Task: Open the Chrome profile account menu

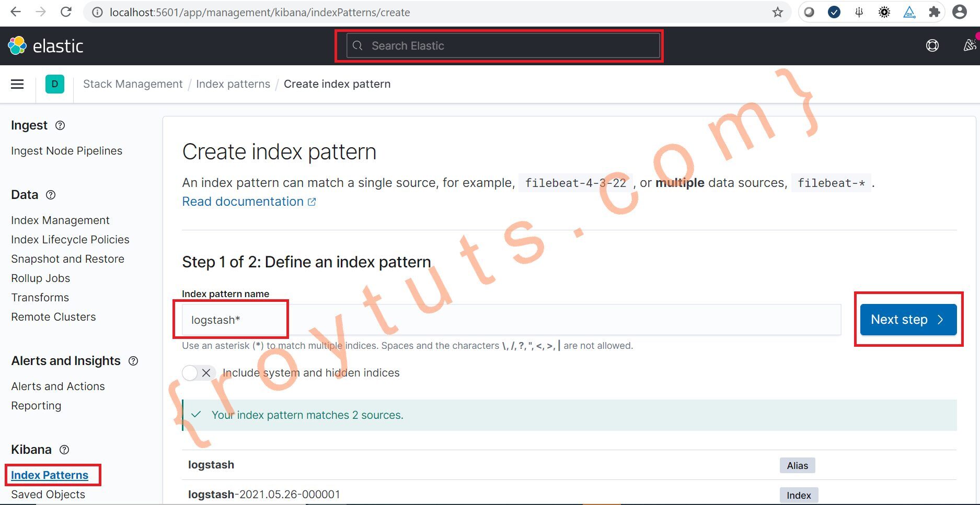Action: (960, 12)
